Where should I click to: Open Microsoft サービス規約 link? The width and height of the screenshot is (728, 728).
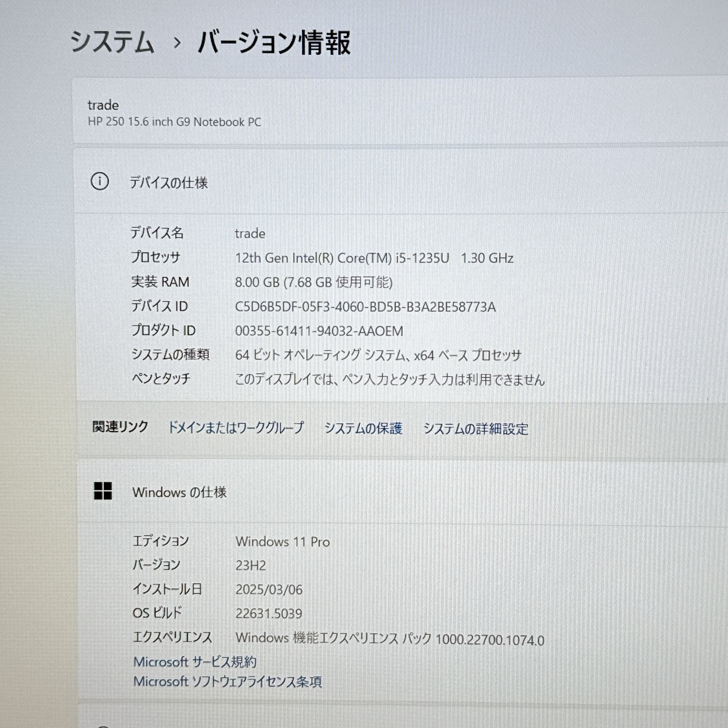(x=195, y=662)
